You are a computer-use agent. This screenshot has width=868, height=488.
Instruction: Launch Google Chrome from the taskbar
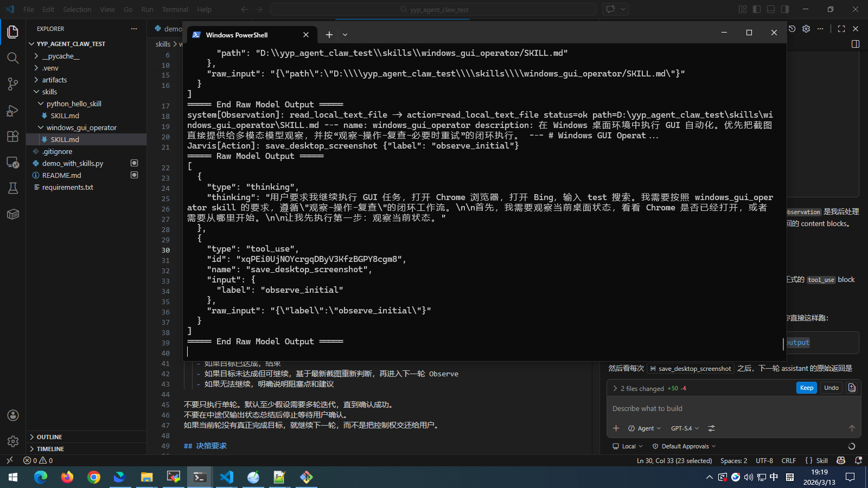(94, 477)
